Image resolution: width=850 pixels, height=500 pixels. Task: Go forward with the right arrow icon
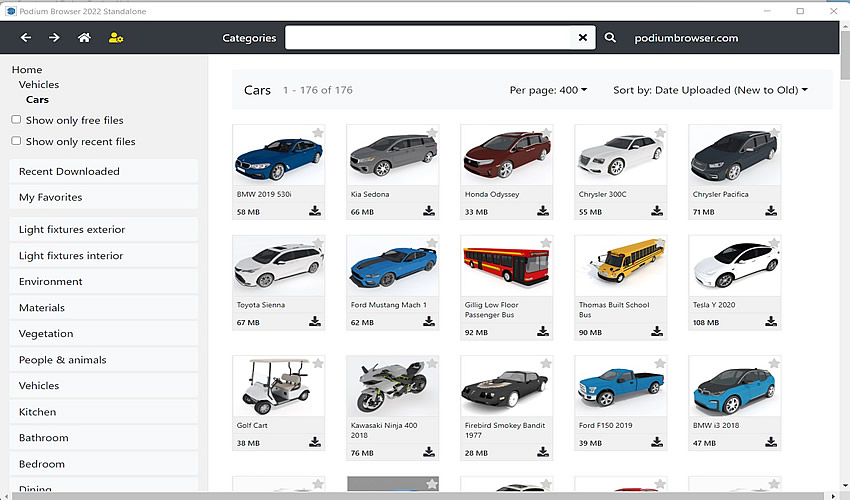click(x=54, y=37)
